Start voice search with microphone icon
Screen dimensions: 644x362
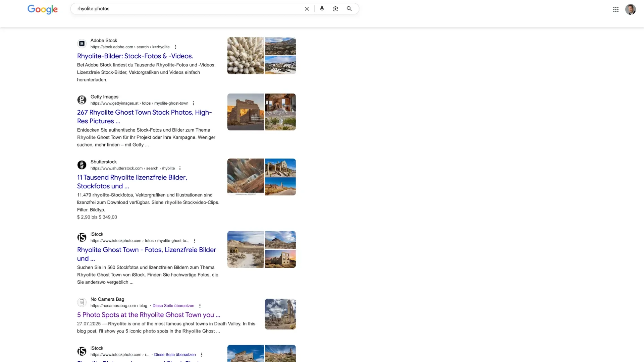(322, 9)
